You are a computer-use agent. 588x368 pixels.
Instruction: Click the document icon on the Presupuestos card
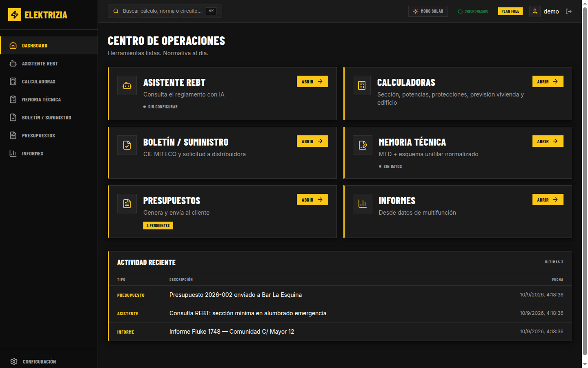(127, 204)
